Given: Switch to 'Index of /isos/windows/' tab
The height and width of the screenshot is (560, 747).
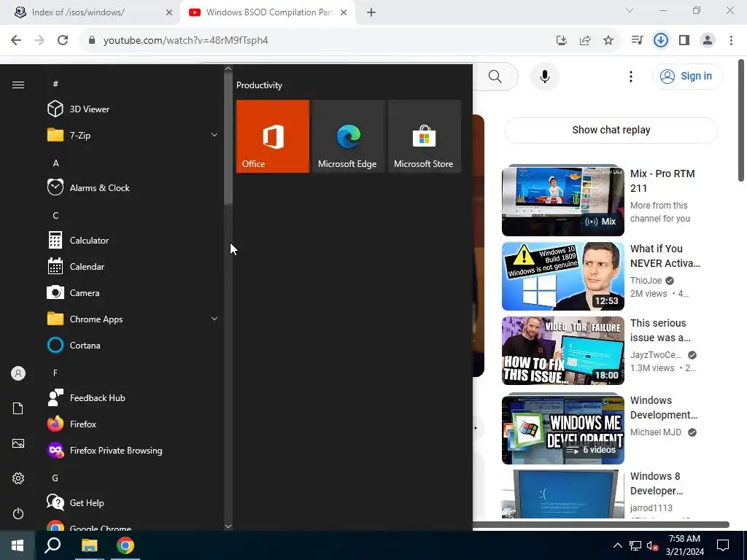Looking at the screenshot, I should tap(90, 12).
